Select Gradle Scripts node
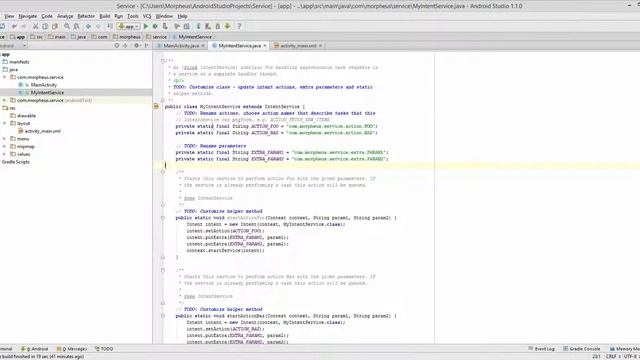The image size is (640, 360). point(16,162)
